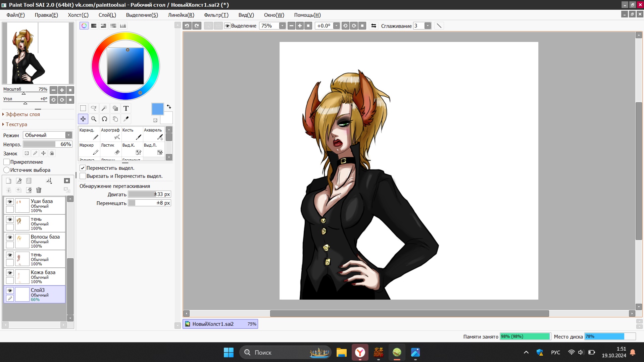This screenshot has height=362, width=644.
Task: Open File Explorer from the taskbar
Action: coord(341,352)
